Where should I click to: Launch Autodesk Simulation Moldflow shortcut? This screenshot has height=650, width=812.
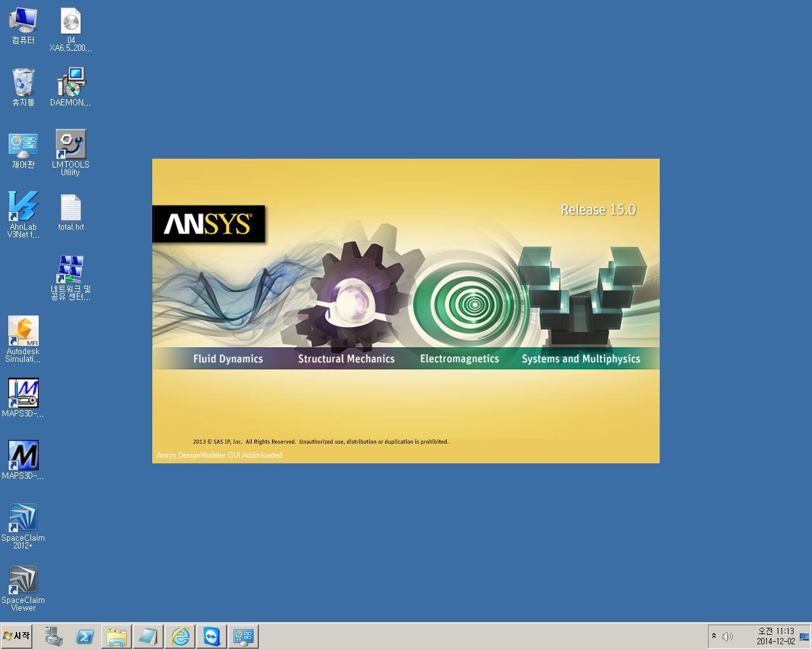pos(23,340)
